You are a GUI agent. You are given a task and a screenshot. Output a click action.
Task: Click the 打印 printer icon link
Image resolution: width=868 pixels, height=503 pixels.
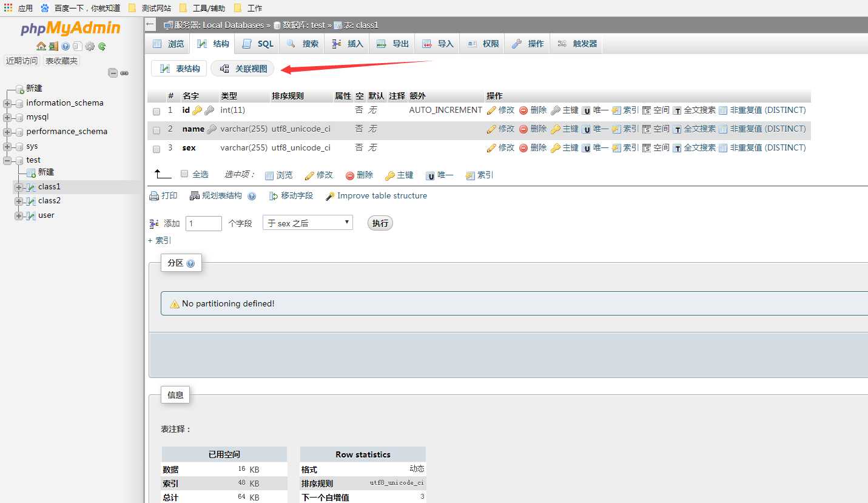pyautogui.click(x=164, y=196)
